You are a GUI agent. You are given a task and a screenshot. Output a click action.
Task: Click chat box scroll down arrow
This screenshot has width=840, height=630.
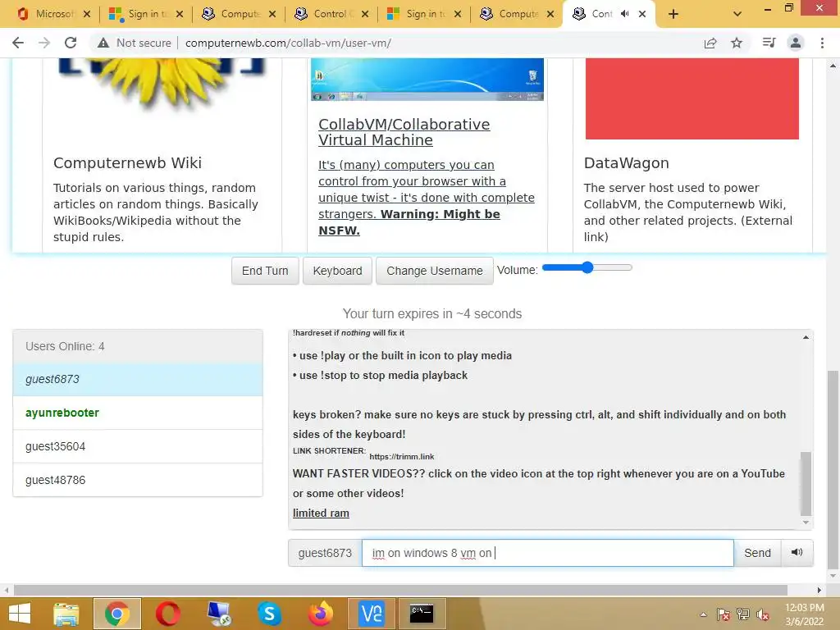pyautogui.click(x=806, y=523)
